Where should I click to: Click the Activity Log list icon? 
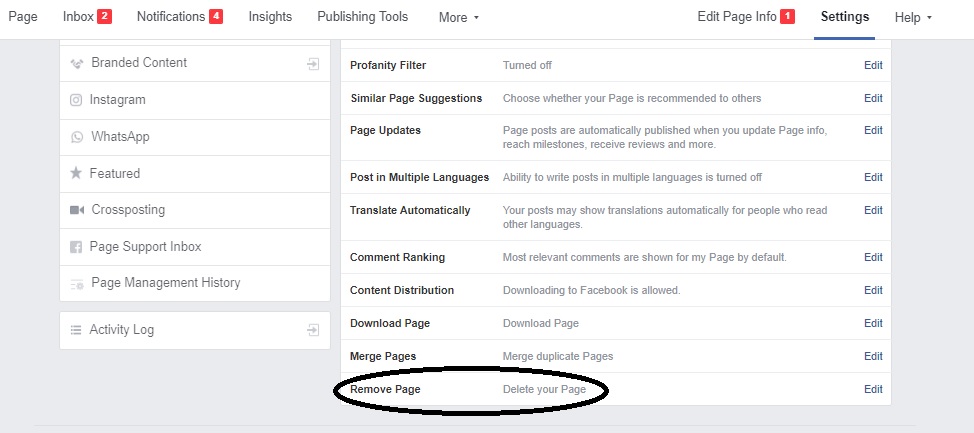[x=76, y=330]
